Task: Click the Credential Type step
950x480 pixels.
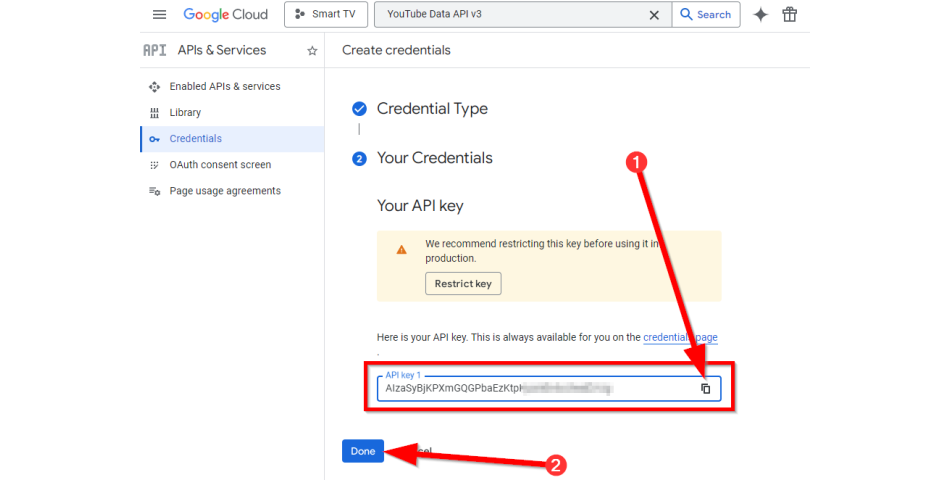Action: pos(432,109)
